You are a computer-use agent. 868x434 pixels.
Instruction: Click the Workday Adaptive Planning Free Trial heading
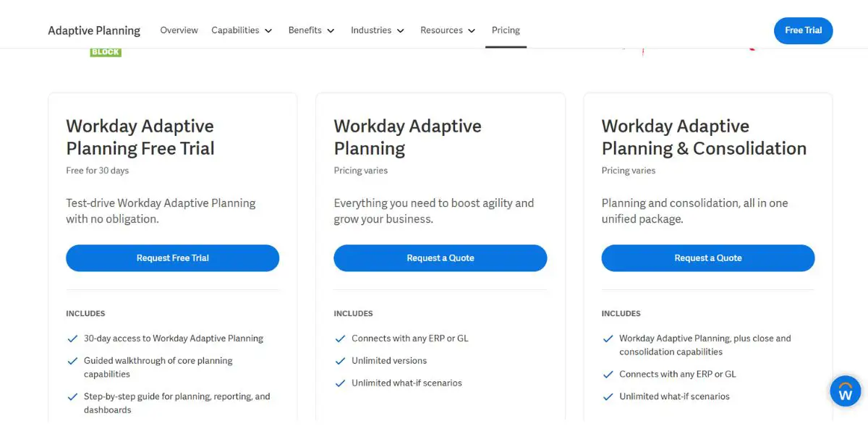(x=140, y=137)
